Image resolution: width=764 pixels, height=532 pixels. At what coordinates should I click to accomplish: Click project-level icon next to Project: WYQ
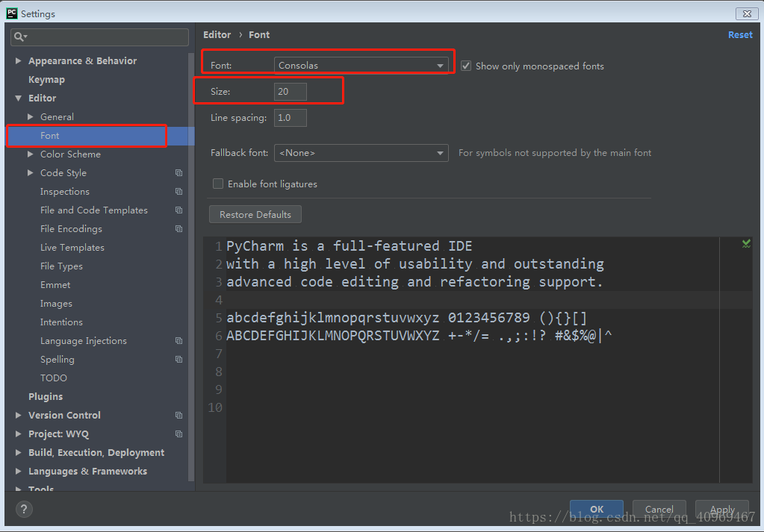click(x=178, y=434)
